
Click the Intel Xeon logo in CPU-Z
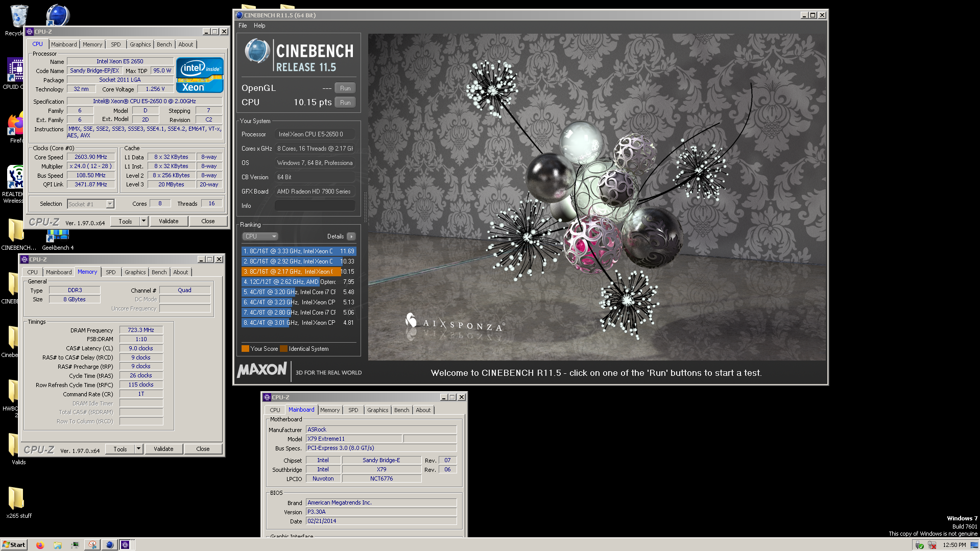pyautogui.click(x=200, y=75)
